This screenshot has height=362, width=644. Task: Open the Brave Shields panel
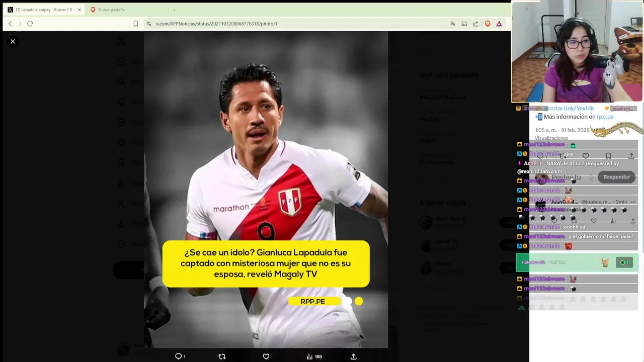click(x=488, y=24)
